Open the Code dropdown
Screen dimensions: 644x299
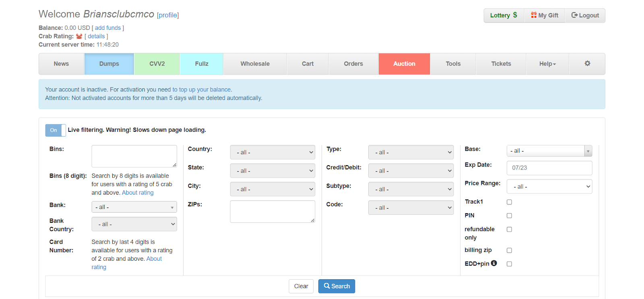(x=411, y=208)
